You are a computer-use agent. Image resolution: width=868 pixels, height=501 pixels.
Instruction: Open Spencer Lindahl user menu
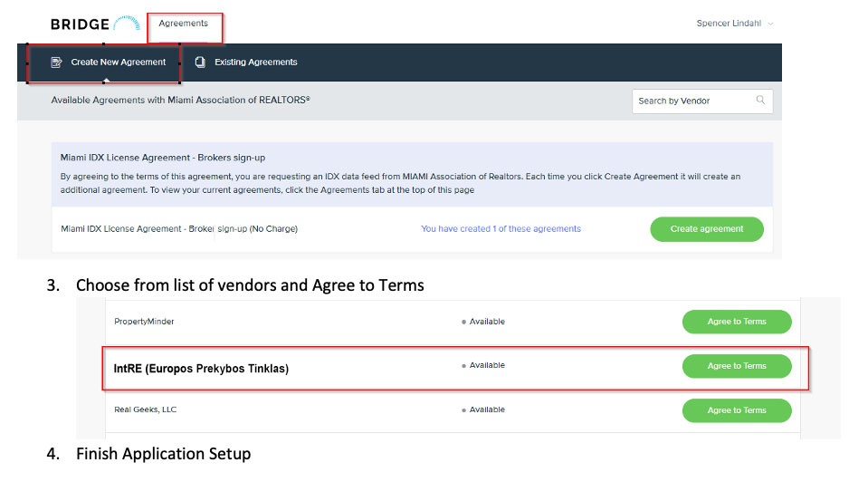734,24
